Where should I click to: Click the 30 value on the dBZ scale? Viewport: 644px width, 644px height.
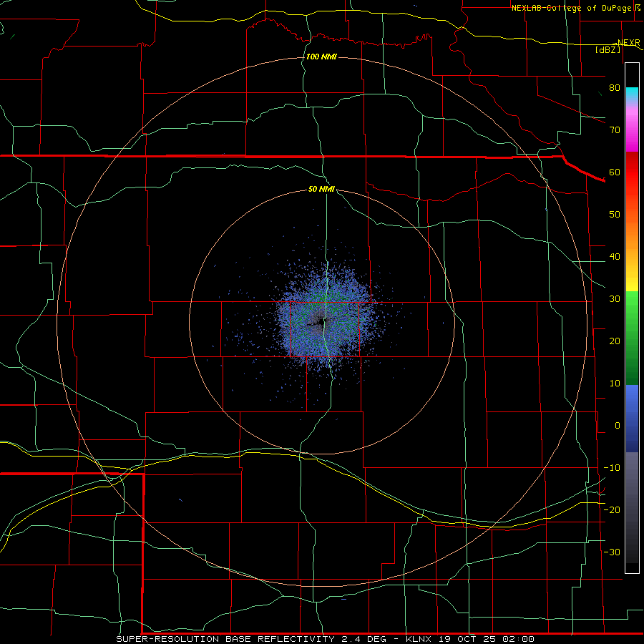tap(615, 299)
